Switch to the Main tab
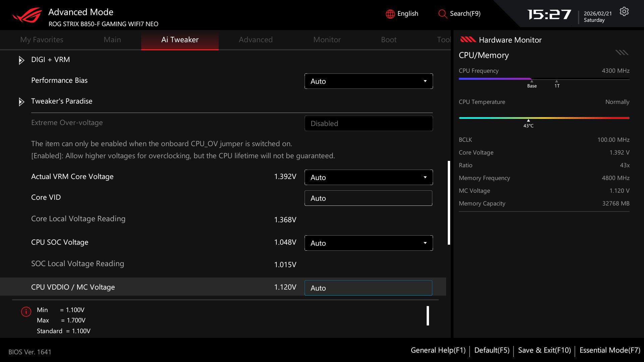 click(112, 40)
